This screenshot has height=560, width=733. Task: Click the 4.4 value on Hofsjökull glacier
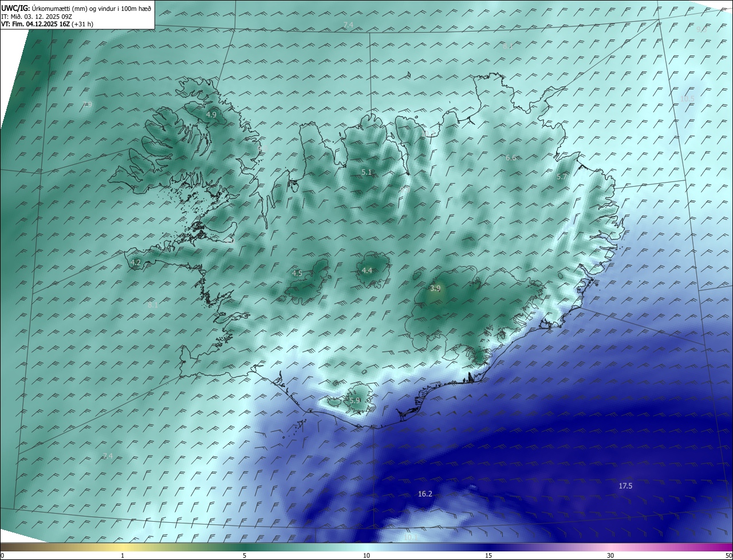point(367,270)
